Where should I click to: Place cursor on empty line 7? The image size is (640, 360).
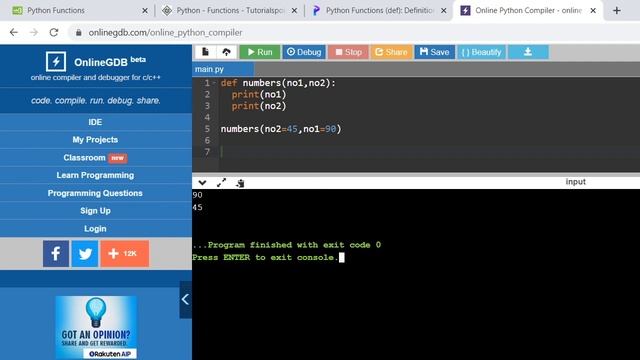pos(430,152)
